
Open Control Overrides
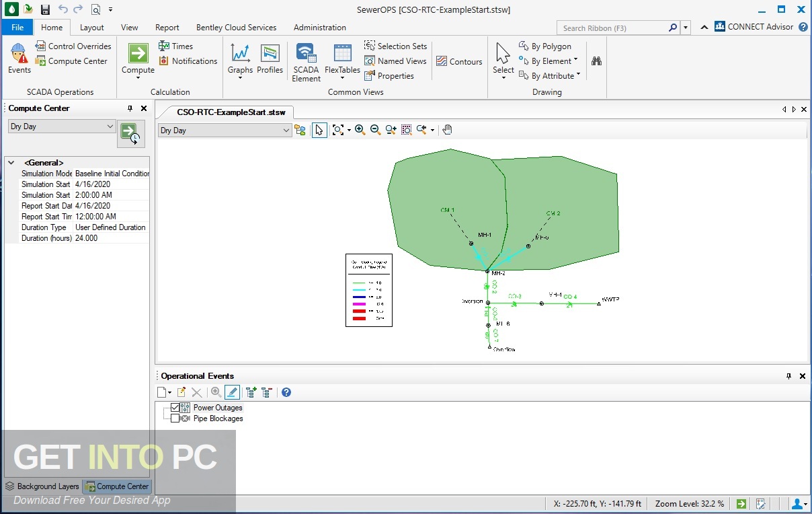click(x=73, y=46)
